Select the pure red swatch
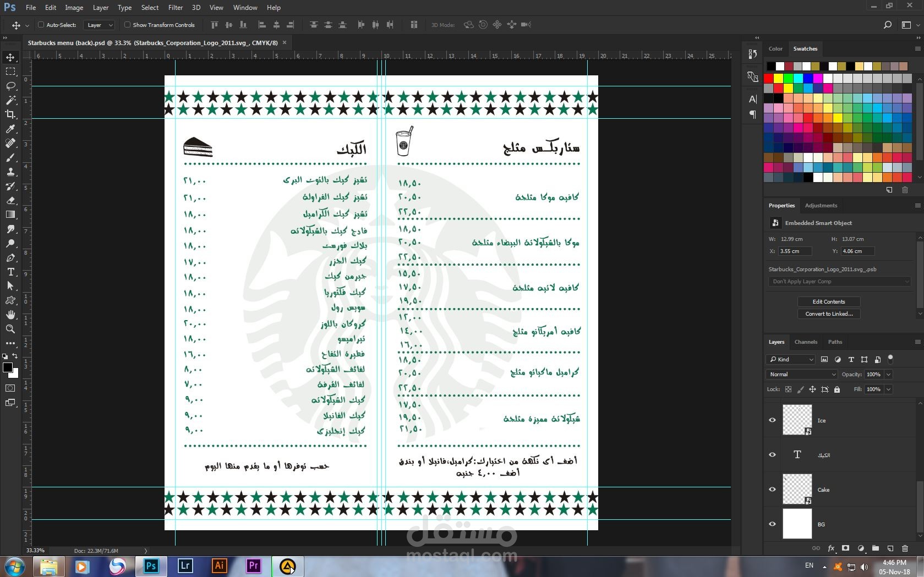 click(769, 78)
